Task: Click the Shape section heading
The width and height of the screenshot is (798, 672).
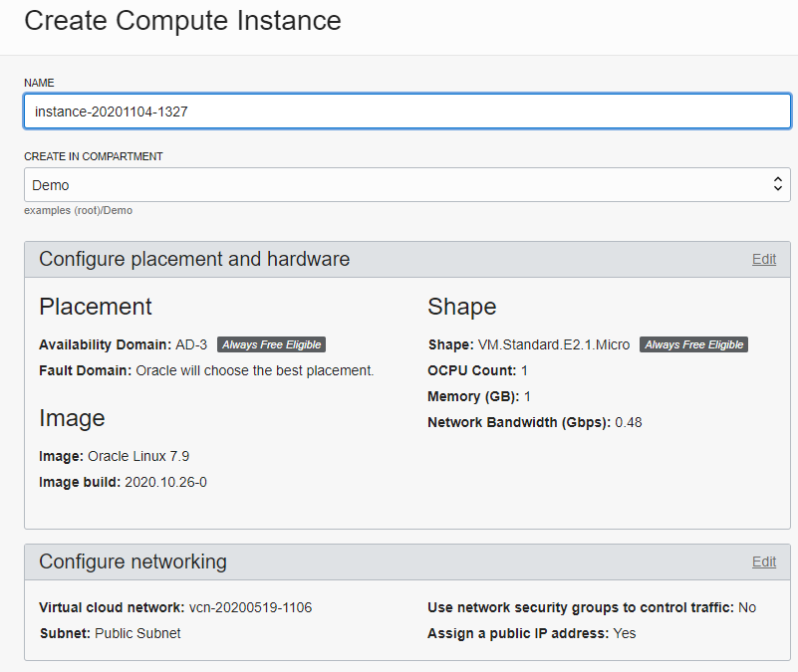Action: 462,307
